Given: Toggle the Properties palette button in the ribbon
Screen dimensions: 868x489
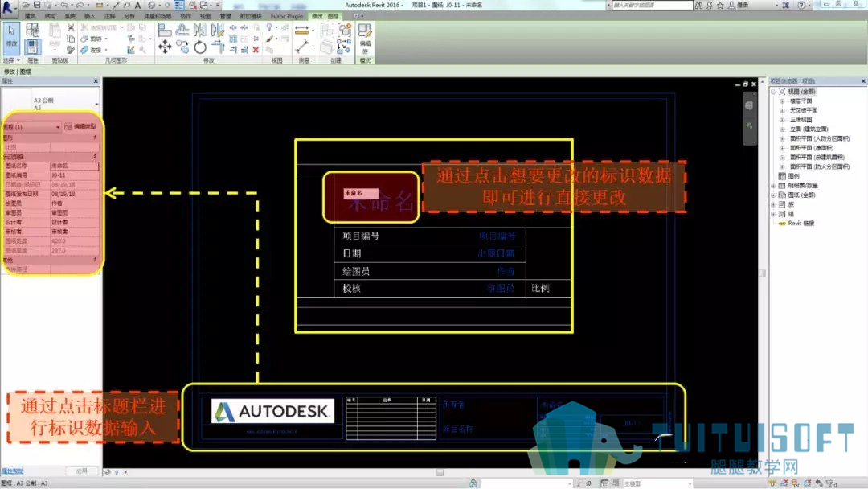Looking at the screenshot, I should pyautogui.click(x=32, y=46).
